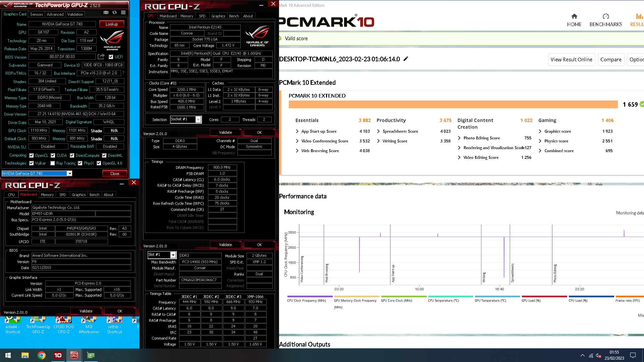The width and height of the screenshot is (644, 362).
Task: Switch to GPU-Z Validation tab
Action: (x=75, y=14)
